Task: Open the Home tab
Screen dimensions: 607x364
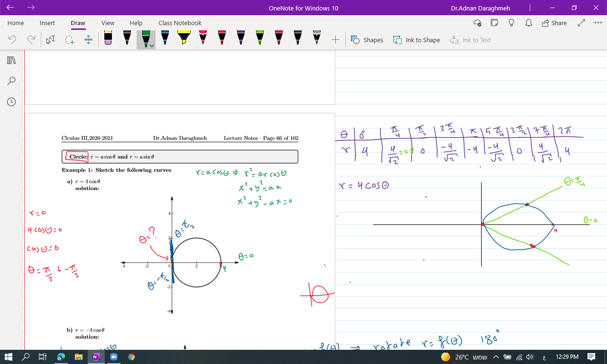Action: (x=16, y=23)
